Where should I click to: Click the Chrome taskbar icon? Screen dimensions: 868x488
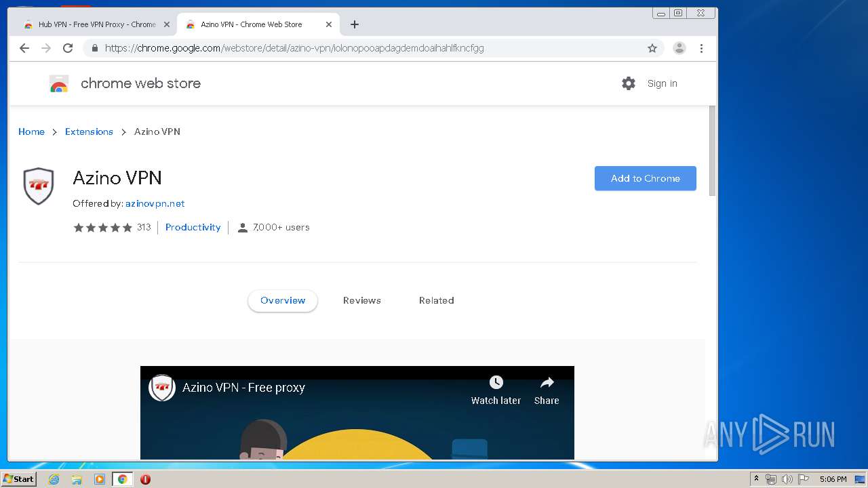(122, 479)
